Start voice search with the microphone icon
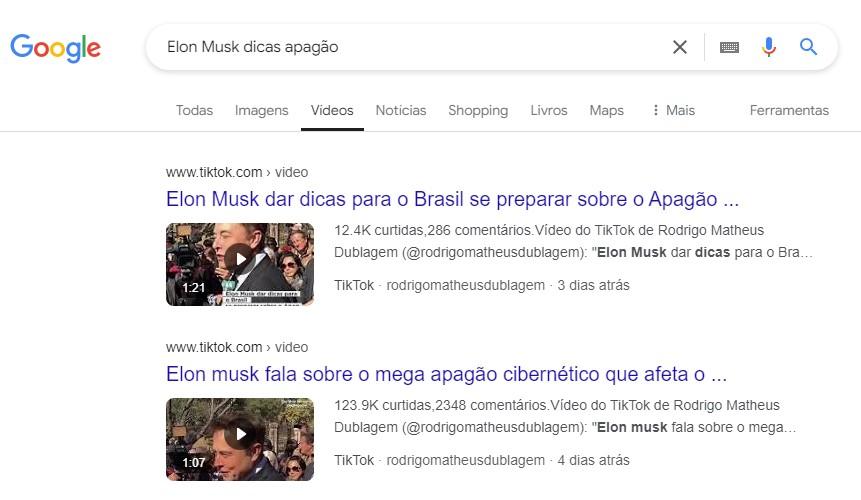 [769, 47]
